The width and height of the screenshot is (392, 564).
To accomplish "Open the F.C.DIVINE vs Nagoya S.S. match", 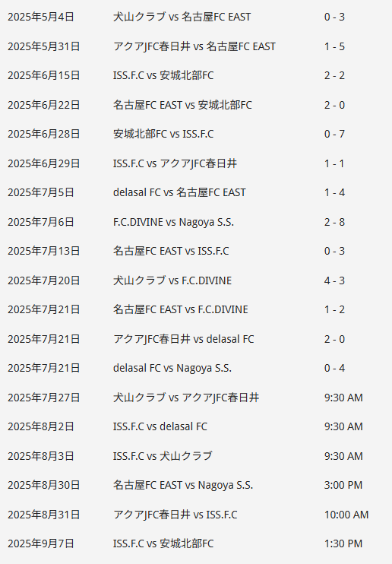I will [173, 222].
